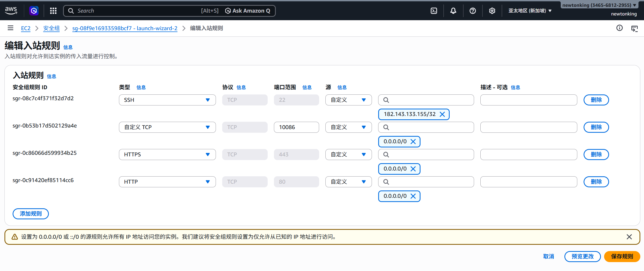This screenshot has width=644, height=271.
Task: Dismiss the 0.0.0.0/0 warning banner
Action: (x=629, y=237)
